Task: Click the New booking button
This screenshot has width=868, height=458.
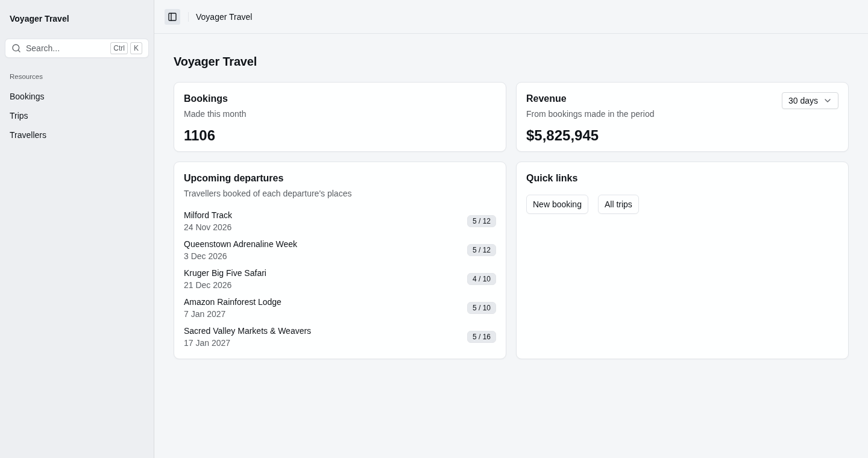Action: click(557, 204)
